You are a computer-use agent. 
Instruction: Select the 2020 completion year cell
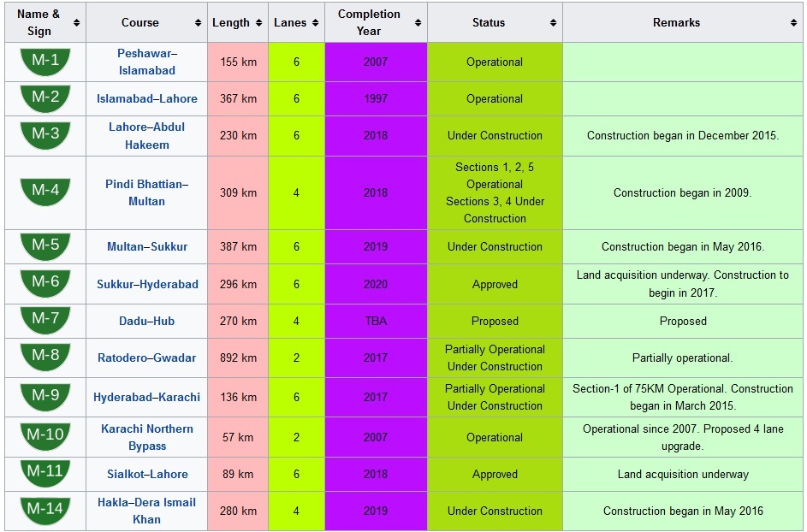coord(376,284)
